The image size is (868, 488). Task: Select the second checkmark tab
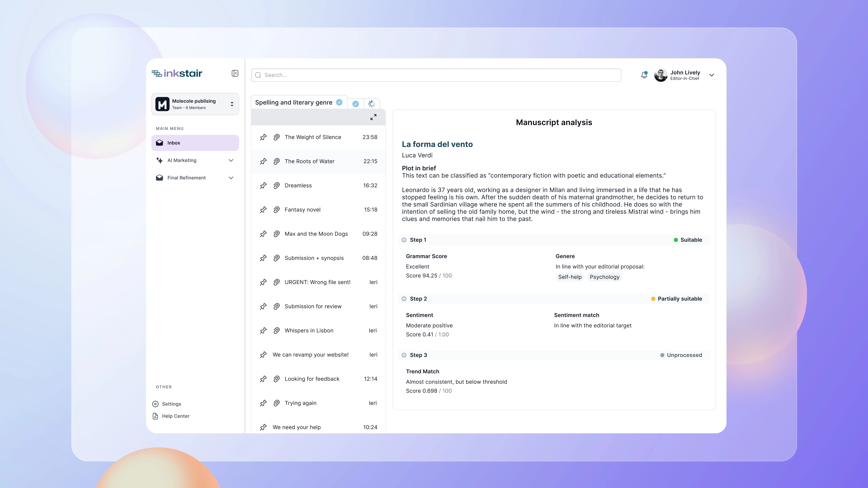pos(355,104)
